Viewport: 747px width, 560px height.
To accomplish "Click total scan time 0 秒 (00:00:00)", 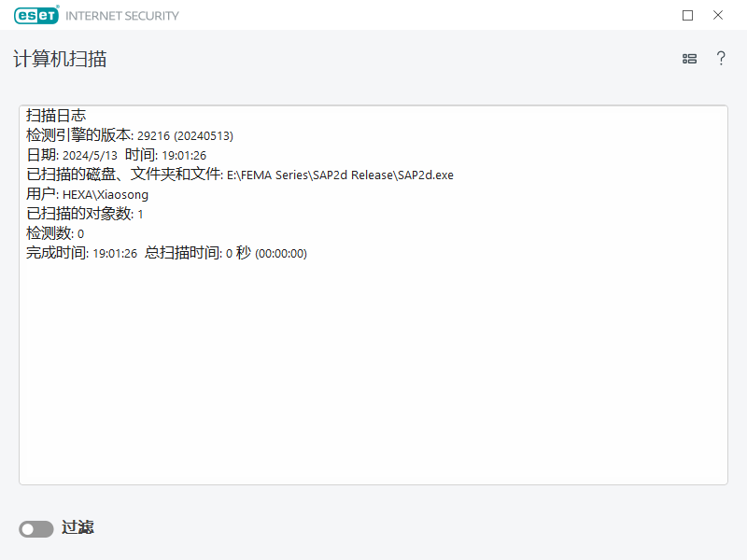I will (x=266, y=253).
